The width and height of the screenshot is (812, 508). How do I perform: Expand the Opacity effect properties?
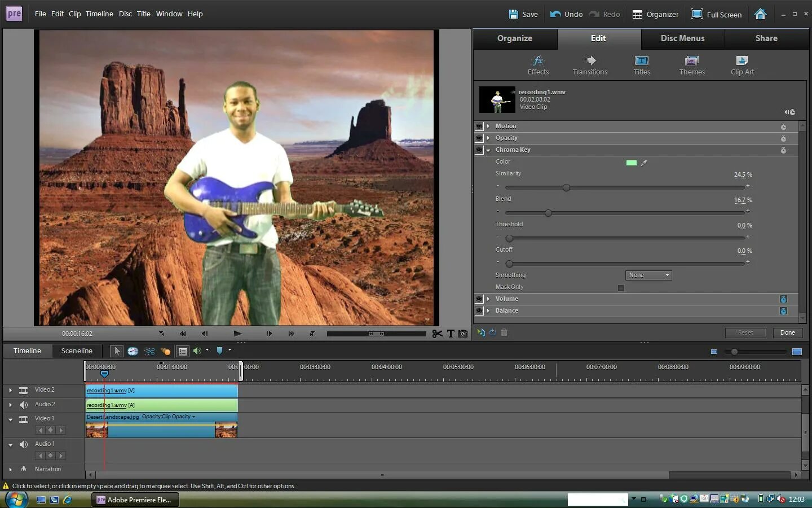click(x=488, y=138)
